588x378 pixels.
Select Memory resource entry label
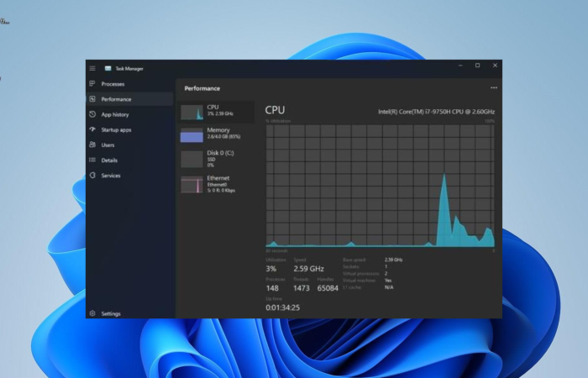pos(218,130)
